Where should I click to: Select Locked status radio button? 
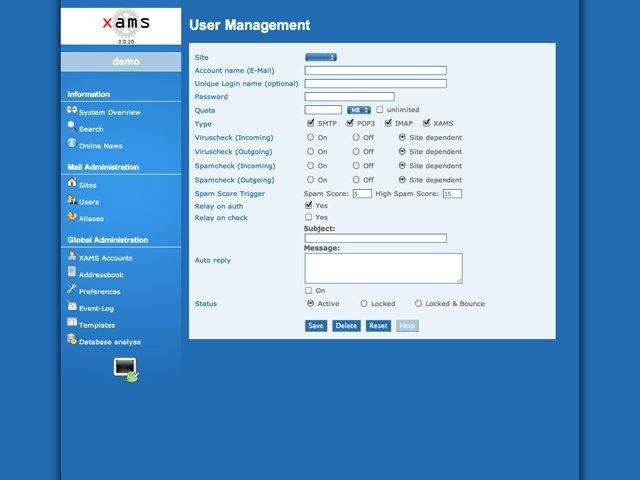pos(364,303)
